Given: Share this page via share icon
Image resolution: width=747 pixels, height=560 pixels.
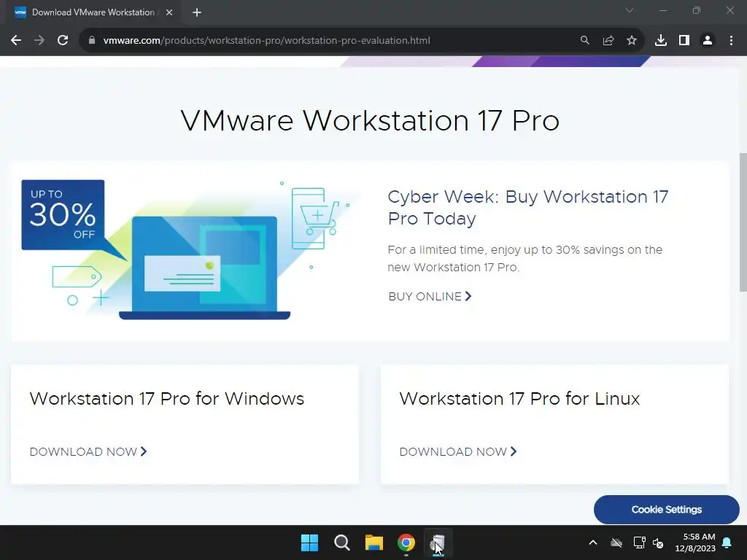Looking at the screenshot, I should point(608,41).
